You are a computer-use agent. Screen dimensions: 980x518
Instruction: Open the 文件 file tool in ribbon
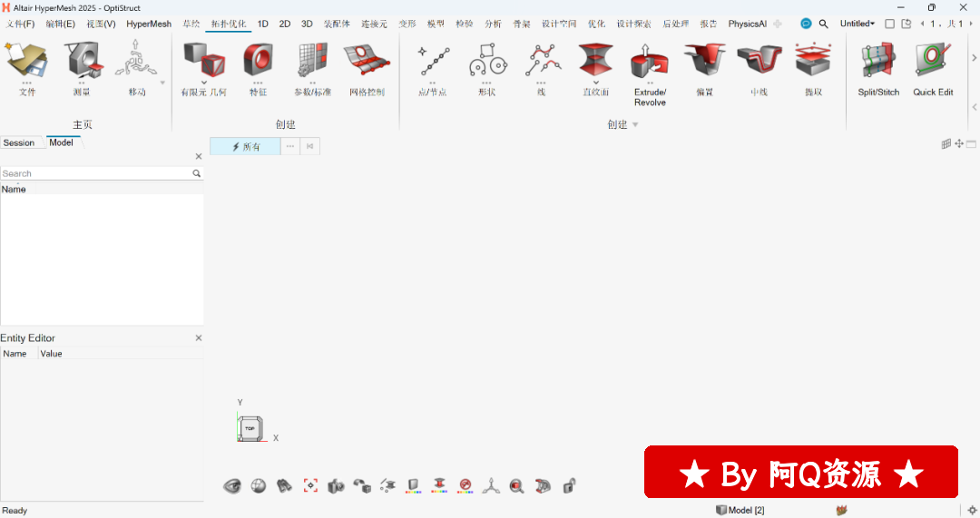[x=27, y=61]
